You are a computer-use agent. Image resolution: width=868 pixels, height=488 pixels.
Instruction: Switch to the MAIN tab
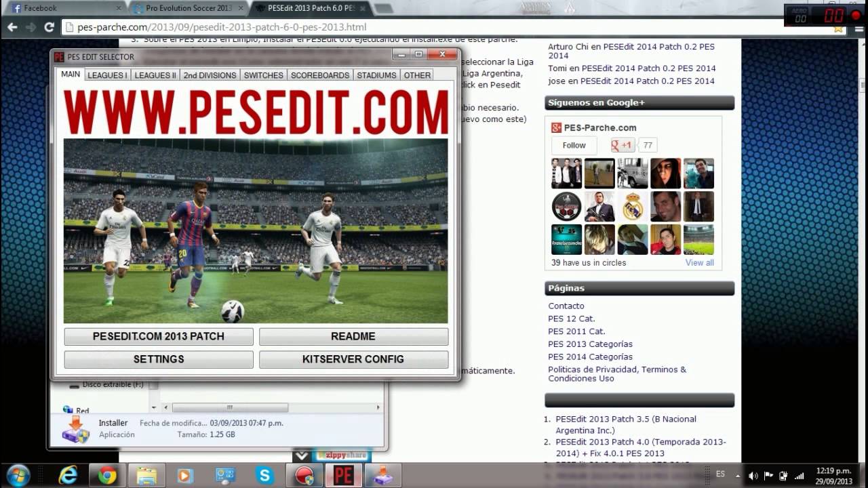point(71,75)
